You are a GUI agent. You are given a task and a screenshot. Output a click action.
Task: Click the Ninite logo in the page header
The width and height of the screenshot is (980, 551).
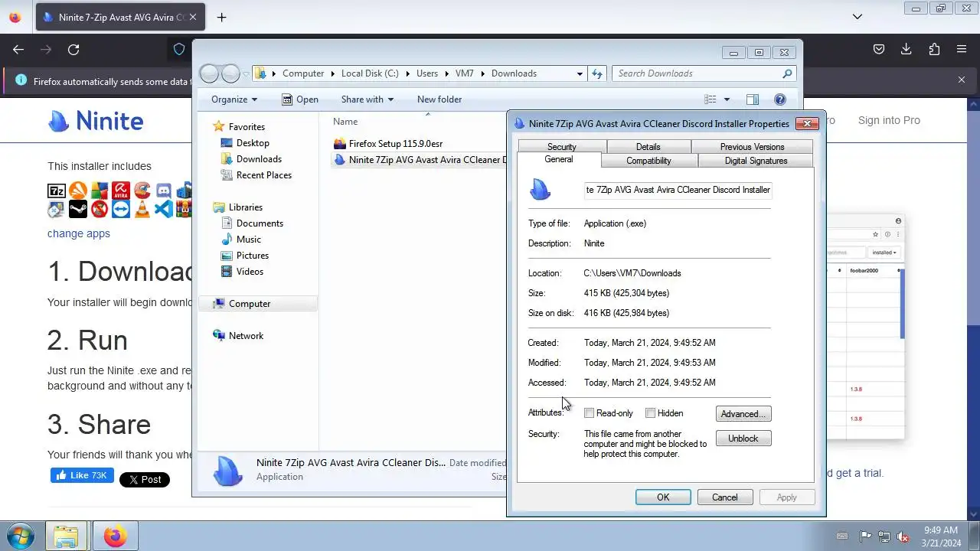point(96,121)
